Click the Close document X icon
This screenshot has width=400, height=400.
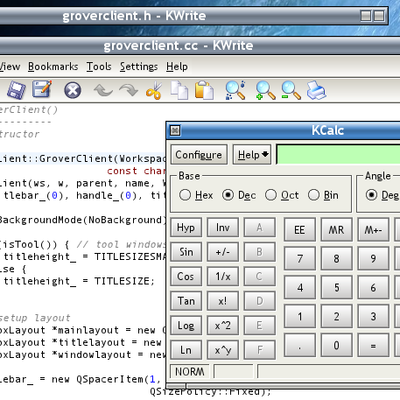(x=73, y=90)
